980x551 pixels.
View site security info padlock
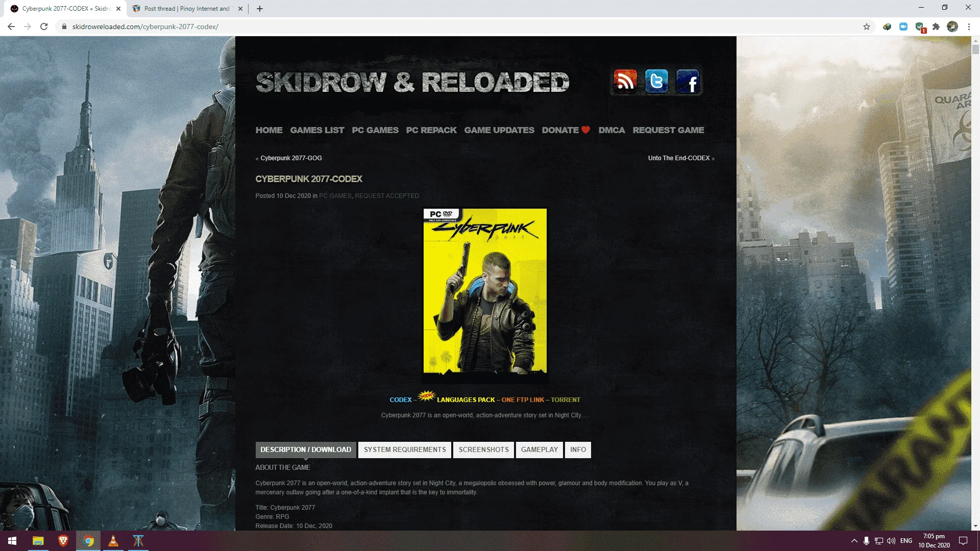64,27
